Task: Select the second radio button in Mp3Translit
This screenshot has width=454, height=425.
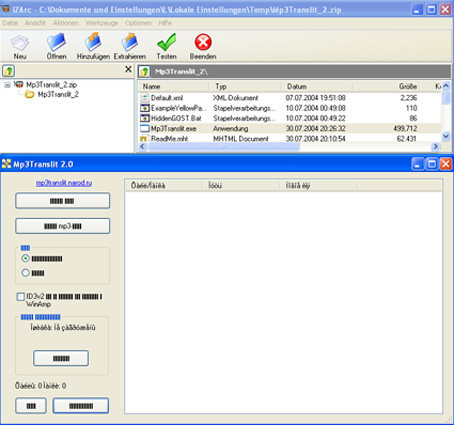Action: (25, 273)
